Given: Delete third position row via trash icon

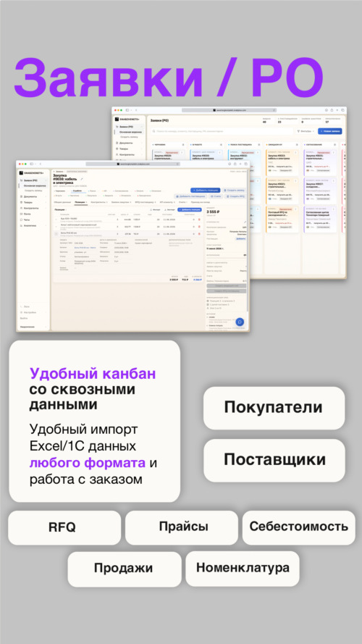Looking at the screenshot, I should click(x=199, y=234).
